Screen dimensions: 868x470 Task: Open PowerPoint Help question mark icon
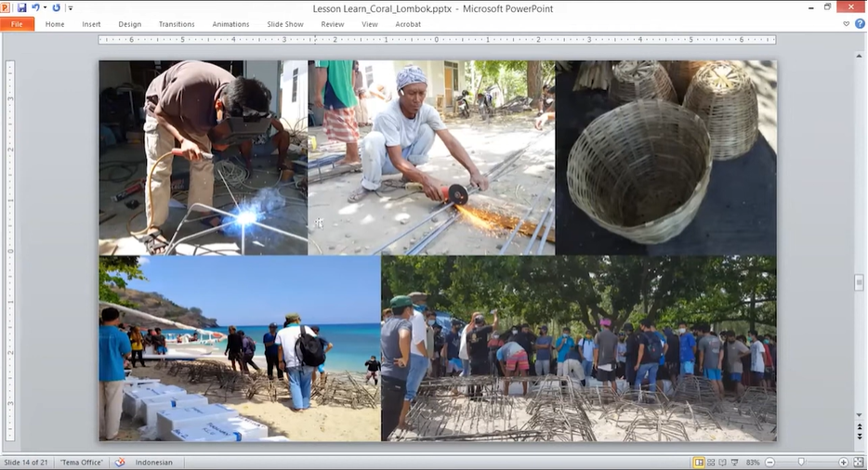(859, 24)
